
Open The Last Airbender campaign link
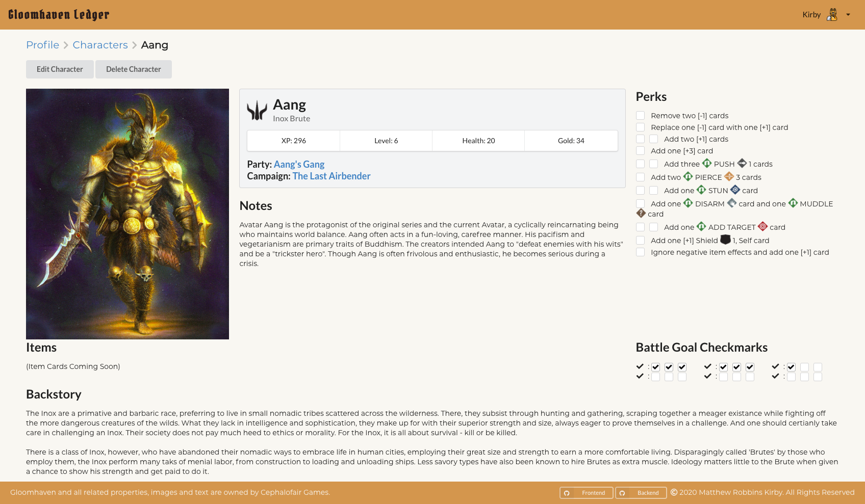tap(332, 176)
